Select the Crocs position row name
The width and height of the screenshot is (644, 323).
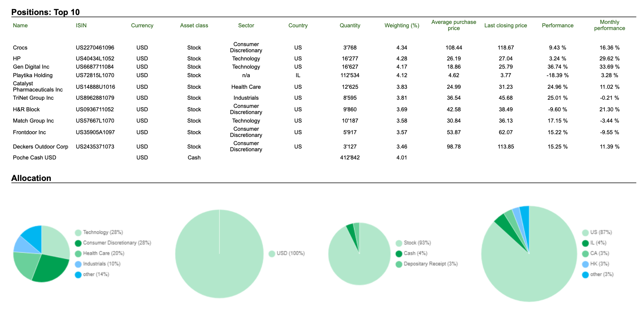pyautogui.click(x=20, y=48)
